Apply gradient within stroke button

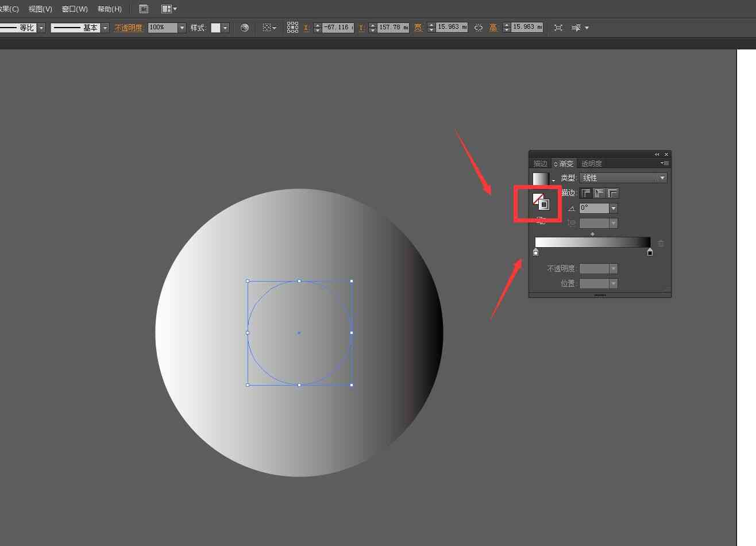587,193
